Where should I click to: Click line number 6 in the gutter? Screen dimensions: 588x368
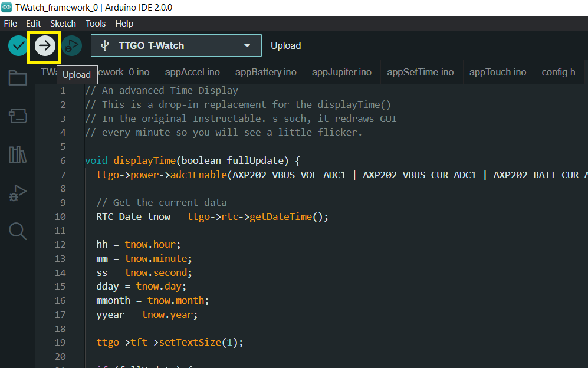pos(63,161)
